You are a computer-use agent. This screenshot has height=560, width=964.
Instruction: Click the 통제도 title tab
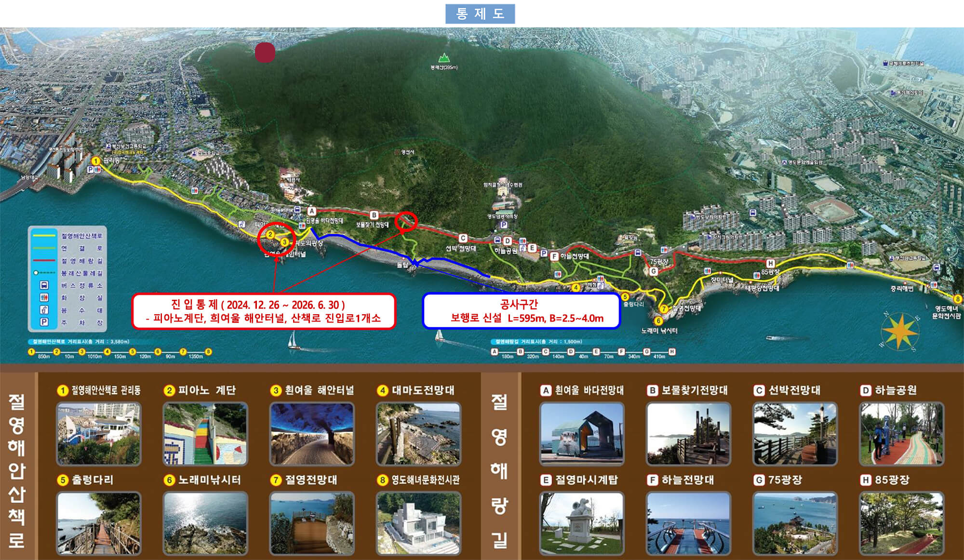(480, 13)
